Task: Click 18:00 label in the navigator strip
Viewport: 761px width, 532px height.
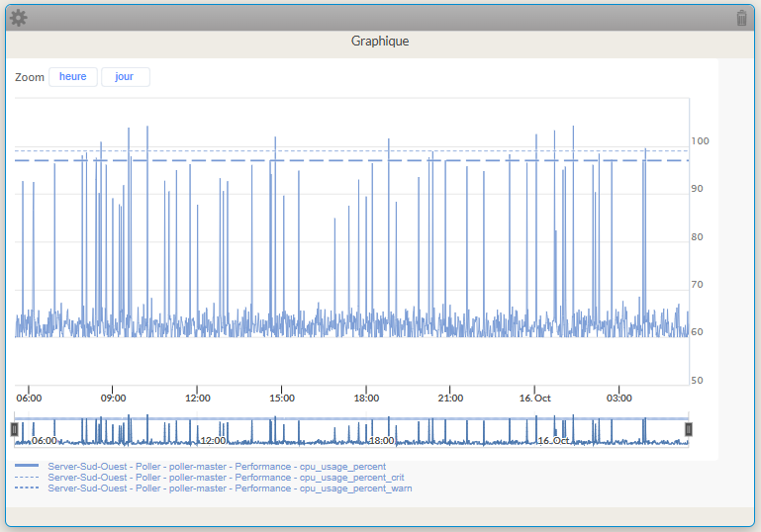Action: [381, 441]
